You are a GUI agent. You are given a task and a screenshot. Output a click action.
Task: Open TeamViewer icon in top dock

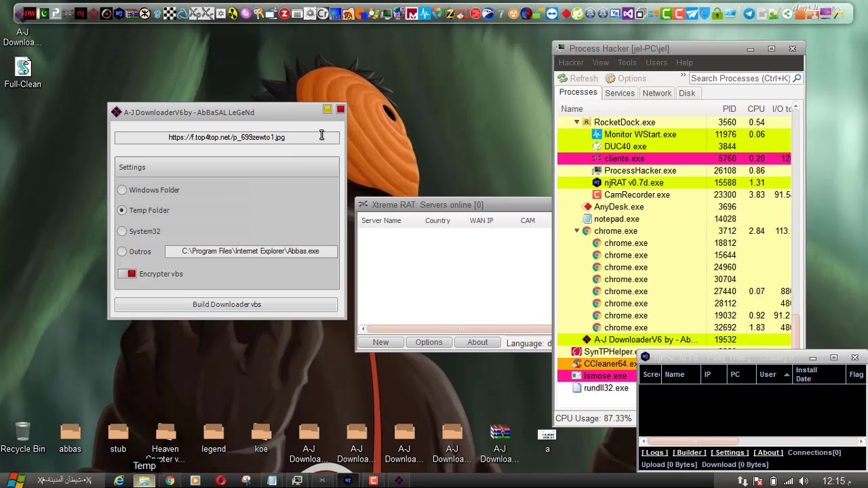552,14
